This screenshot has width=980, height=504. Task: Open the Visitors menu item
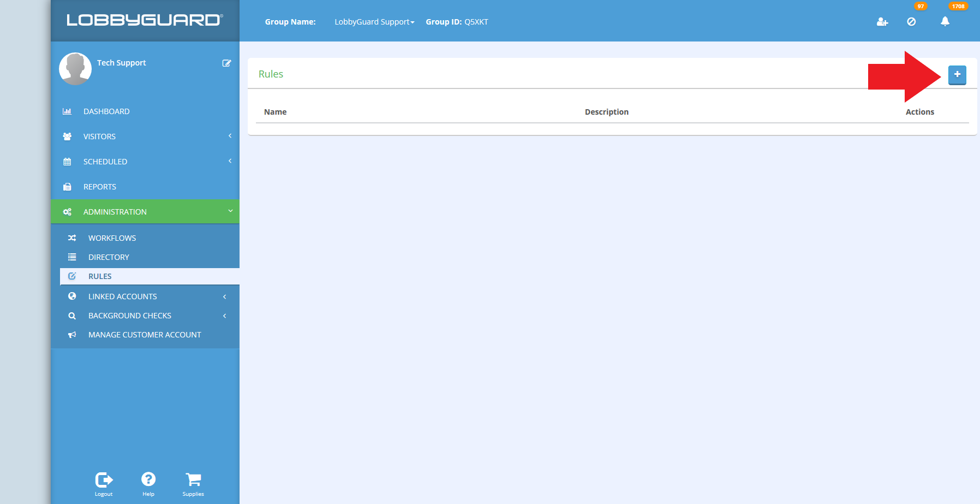[145, 137]
